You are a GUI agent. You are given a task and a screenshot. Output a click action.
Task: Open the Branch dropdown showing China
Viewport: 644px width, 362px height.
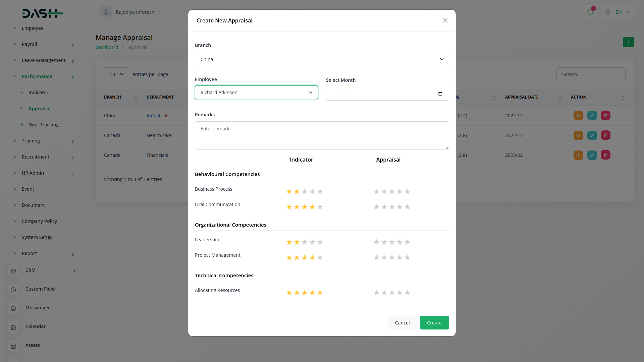322,59
